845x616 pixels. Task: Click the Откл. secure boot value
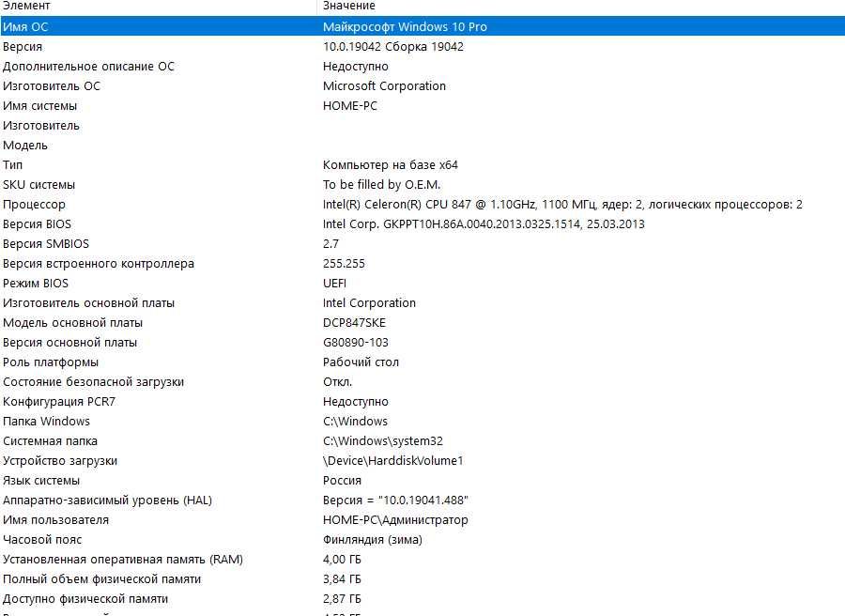[x=337, y=382]
